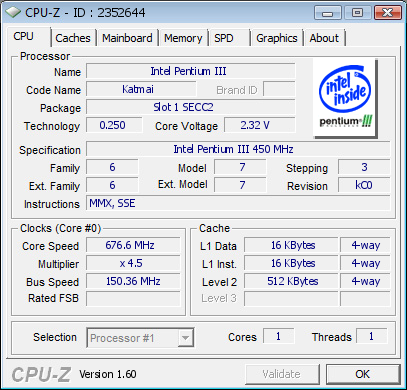This screenshot has width=407, height=390.
Task: Click the Cores count value
Action: coord(279,336)
